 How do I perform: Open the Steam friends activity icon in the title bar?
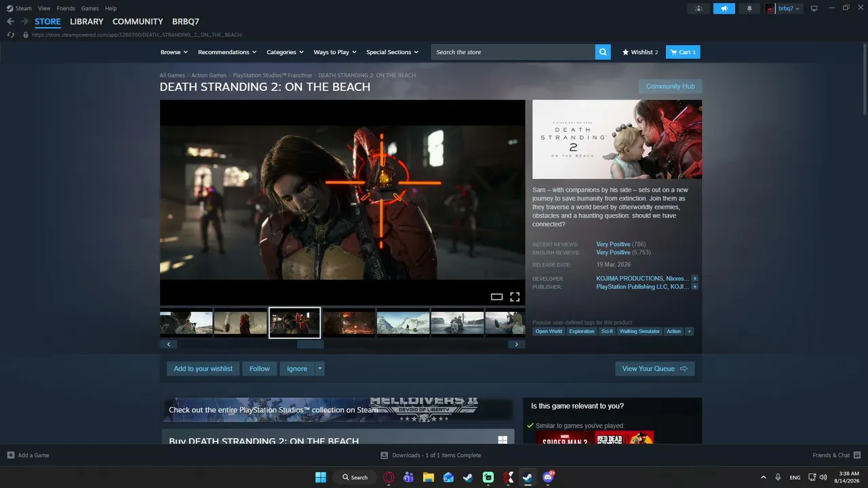[698, 9]
